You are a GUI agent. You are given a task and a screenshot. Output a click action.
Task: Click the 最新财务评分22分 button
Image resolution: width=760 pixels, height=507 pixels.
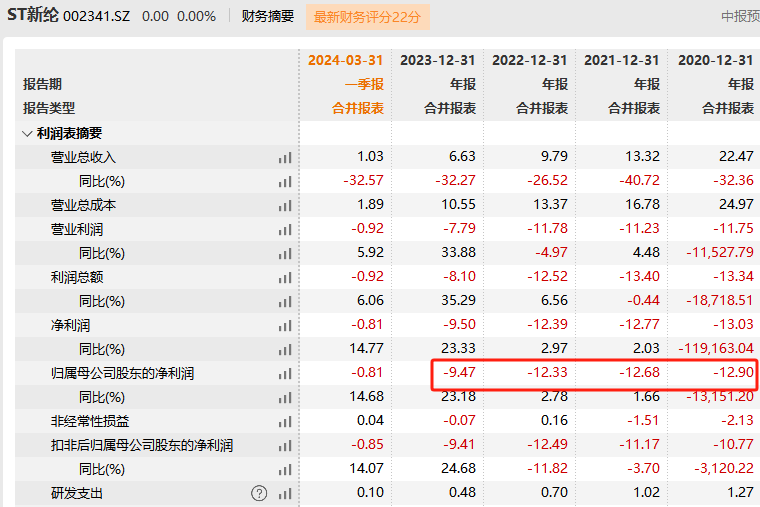pos(370,16)
